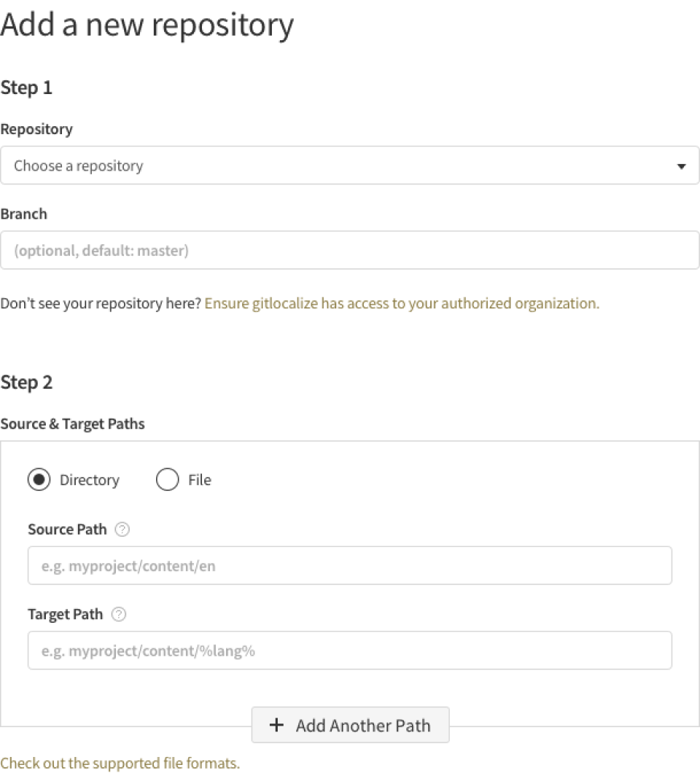Click the Branch field label
The height and width of the screenshot is (773, 700).
[24, 214]
